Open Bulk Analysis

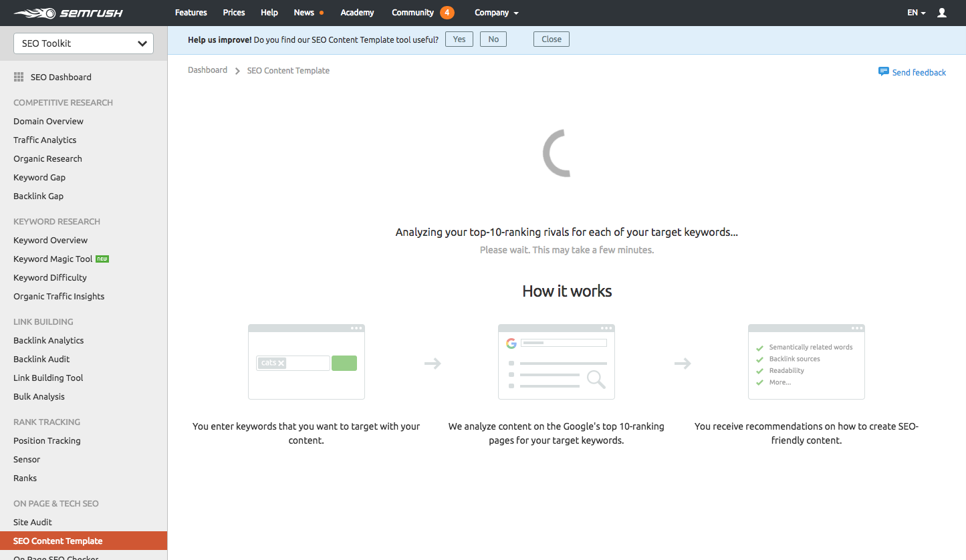coord(39,396)
